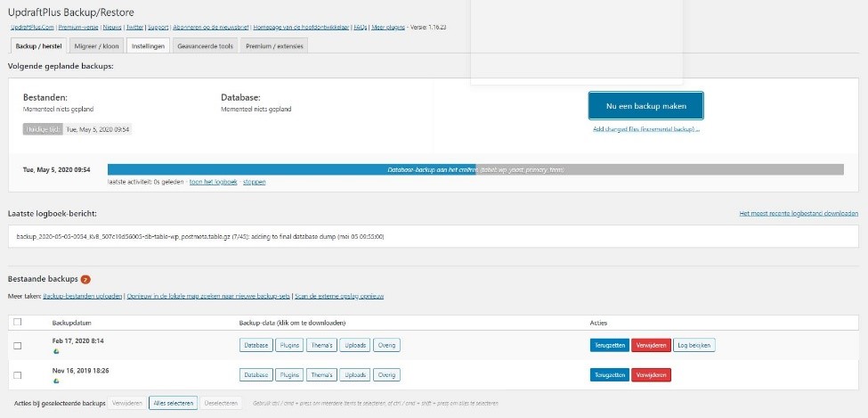Open the Geavanceerde tools tab
This screenshot has height=418, width=868.
(205, 45)
